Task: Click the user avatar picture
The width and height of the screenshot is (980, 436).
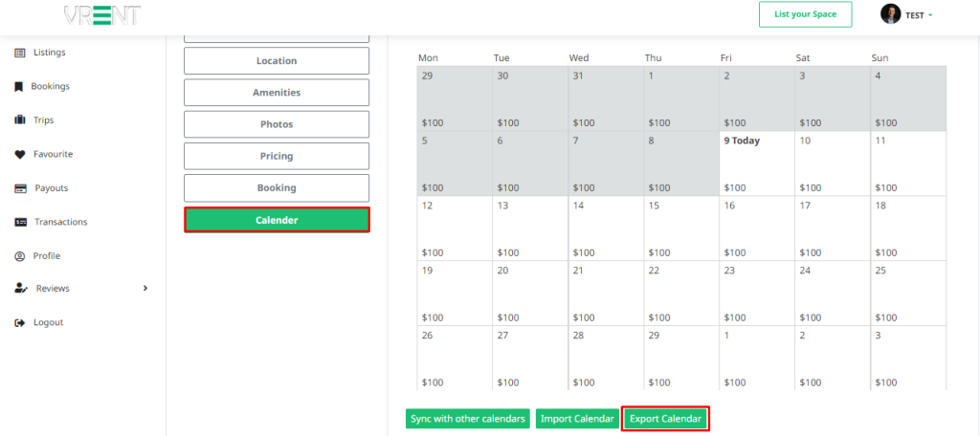Action: (891, 14)
